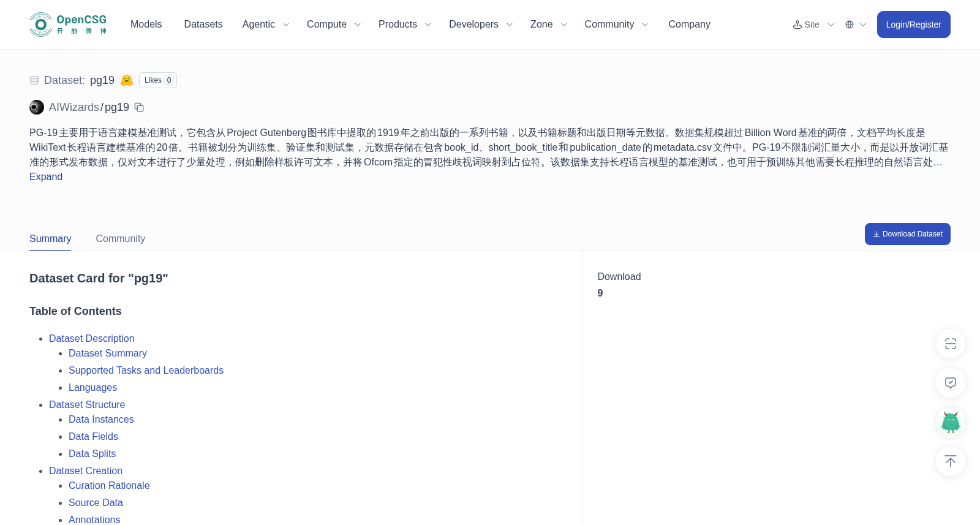This screenshot has height=525, width=980.
Task: Go to Dataset Creation section
Action: [x=86, y=471]
